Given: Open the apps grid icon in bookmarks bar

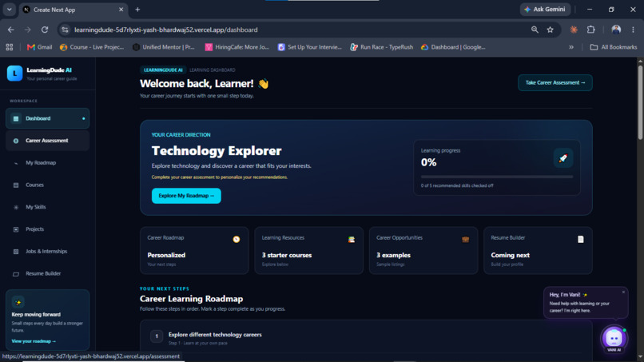Looking at the screenshot, I should pyautogui.click(x=10, y=47).
